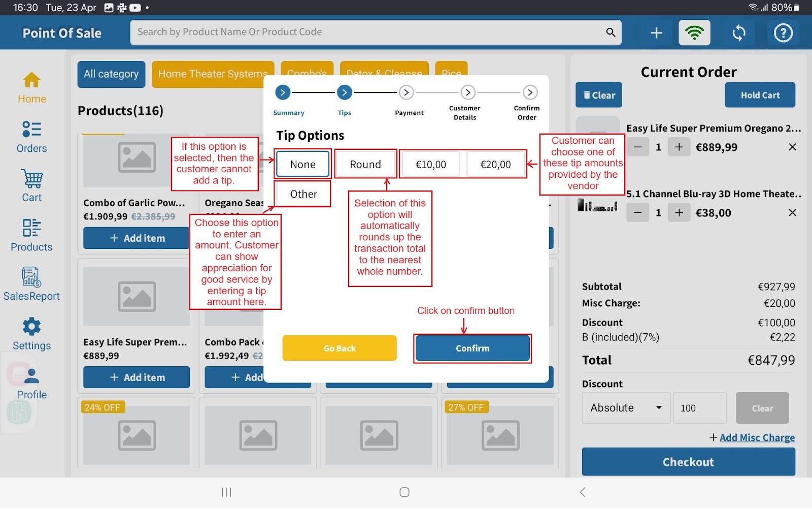Open the Home sidebar icon

31,81
